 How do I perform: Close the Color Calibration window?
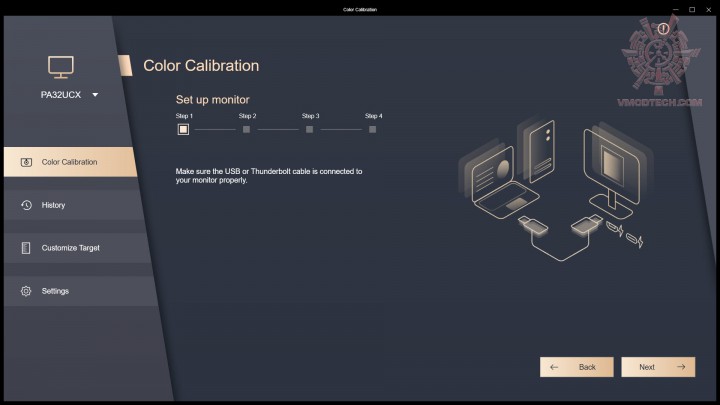click(x=709, y=9)
